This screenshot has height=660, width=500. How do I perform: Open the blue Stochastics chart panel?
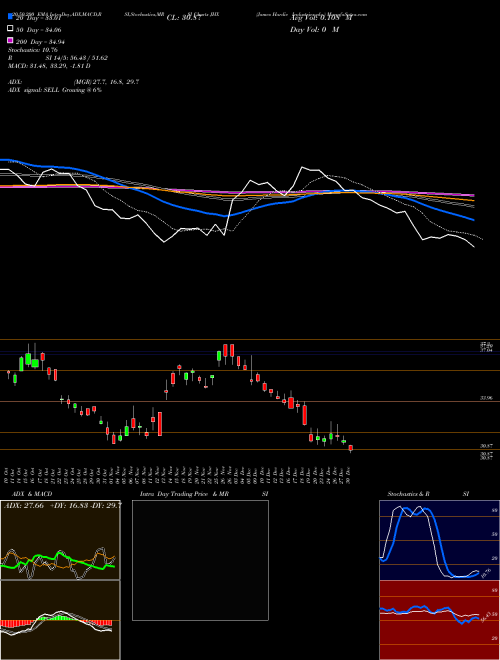439,540
